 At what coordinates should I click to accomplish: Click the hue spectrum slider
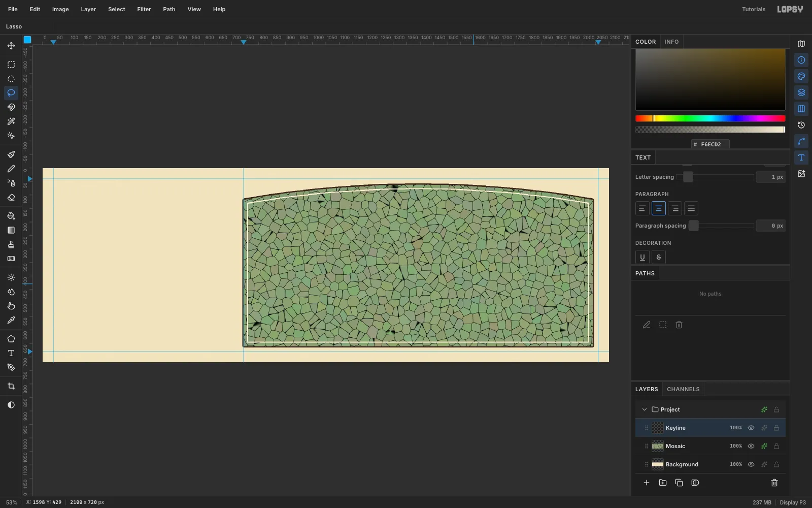tap(710, 118)
